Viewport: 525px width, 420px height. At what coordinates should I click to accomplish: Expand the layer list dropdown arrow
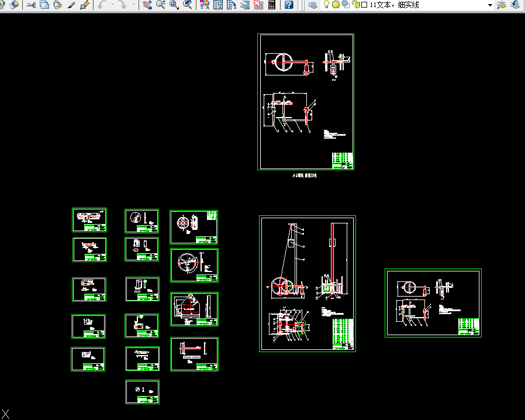pyautogui.click(x=490, y=5)
